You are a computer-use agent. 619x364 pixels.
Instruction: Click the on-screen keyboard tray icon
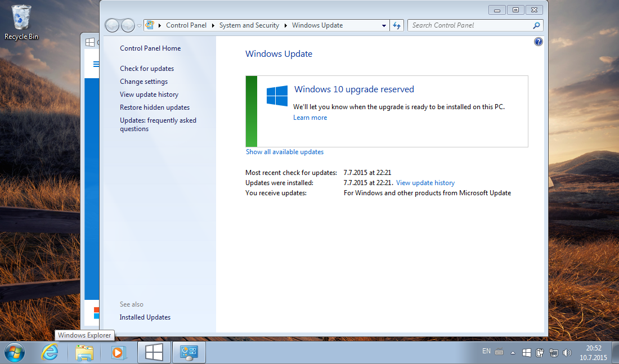coord(499,352)
